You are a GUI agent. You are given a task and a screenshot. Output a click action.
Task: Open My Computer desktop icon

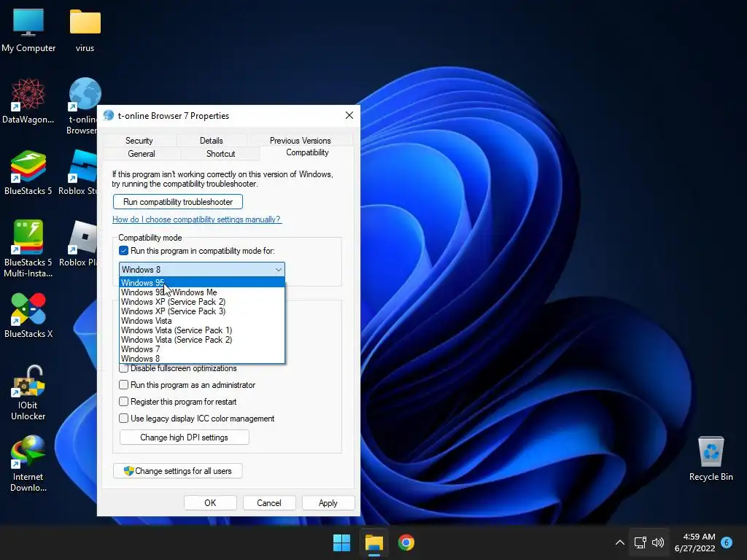pos(28,29)
